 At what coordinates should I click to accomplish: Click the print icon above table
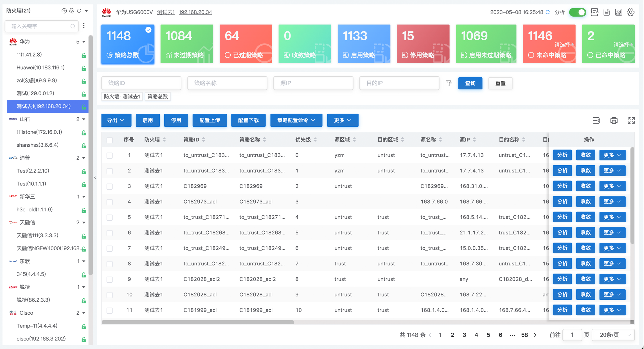click(x=614, y=120)
